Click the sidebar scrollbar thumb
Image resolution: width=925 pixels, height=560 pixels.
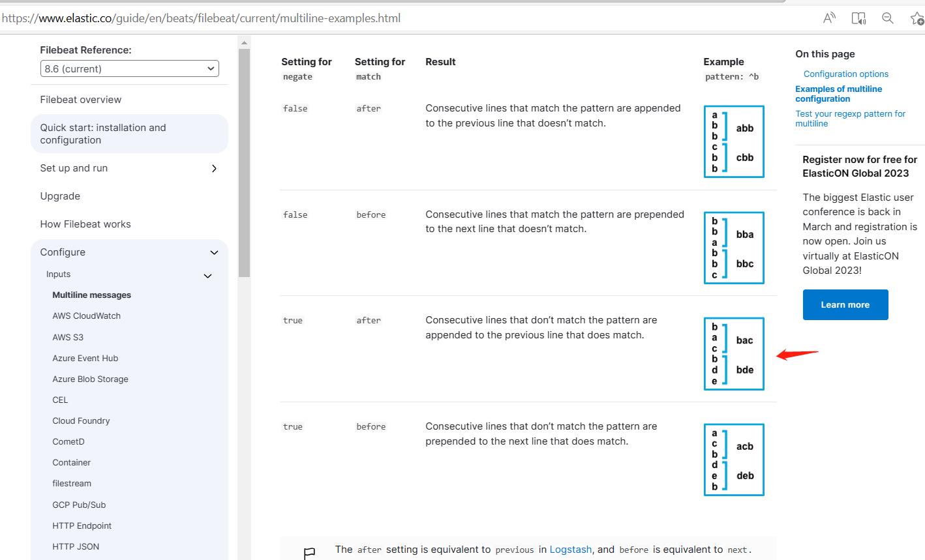(x=244, y=163)
